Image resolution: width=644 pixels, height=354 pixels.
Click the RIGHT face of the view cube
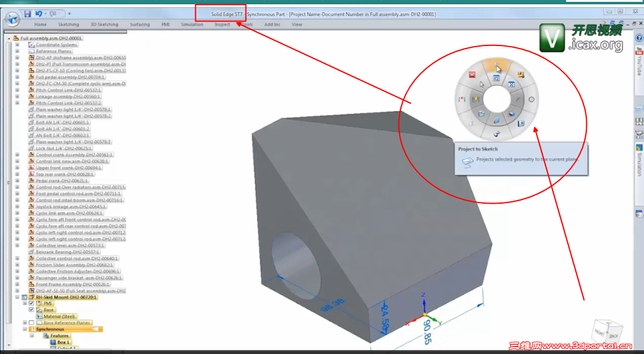pyautogui.click(x=600, y=333)
